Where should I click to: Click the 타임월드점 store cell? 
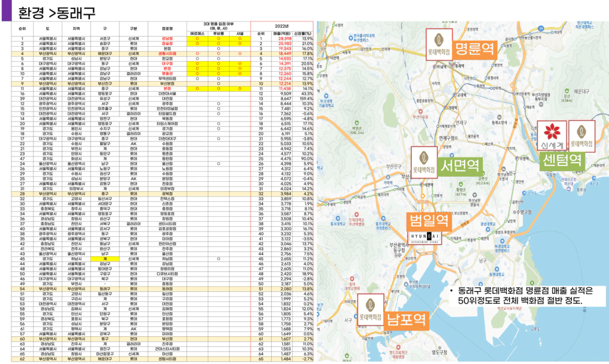pyautogui.click(x=167, y=114)
